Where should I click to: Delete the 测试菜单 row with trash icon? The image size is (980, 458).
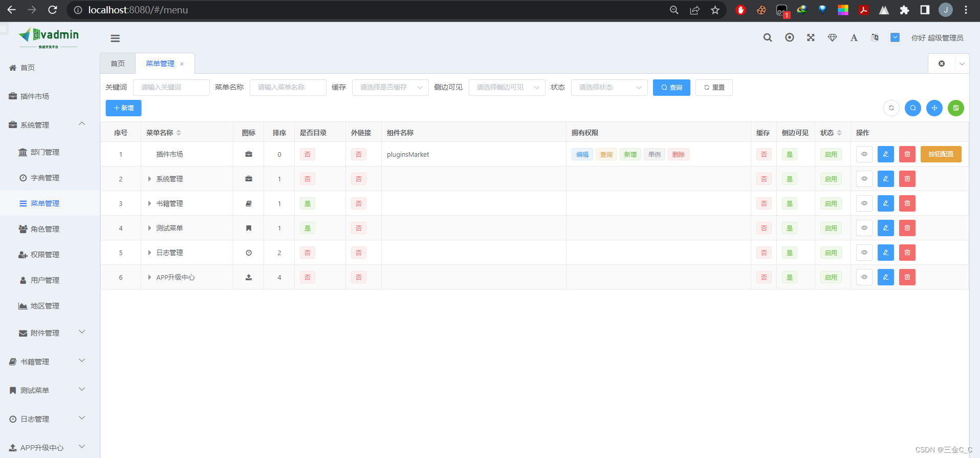coord(907,228)
